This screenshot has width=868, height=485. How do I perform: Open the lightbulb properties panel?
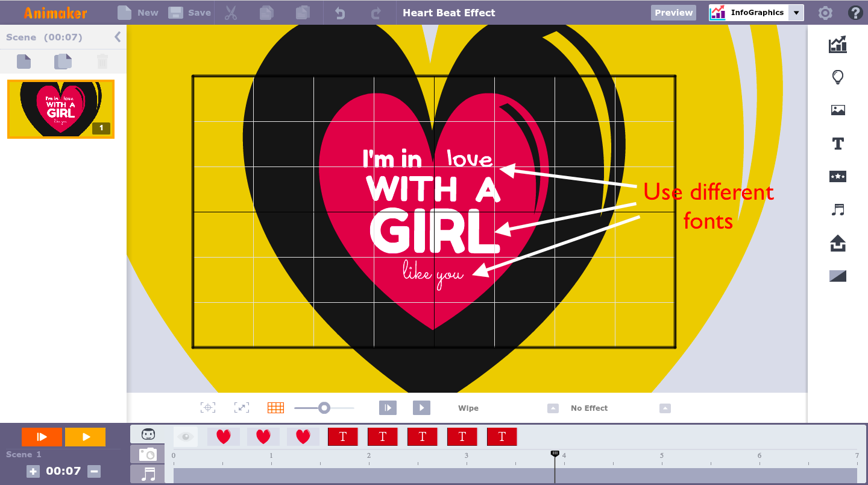[x=837, y=77]
